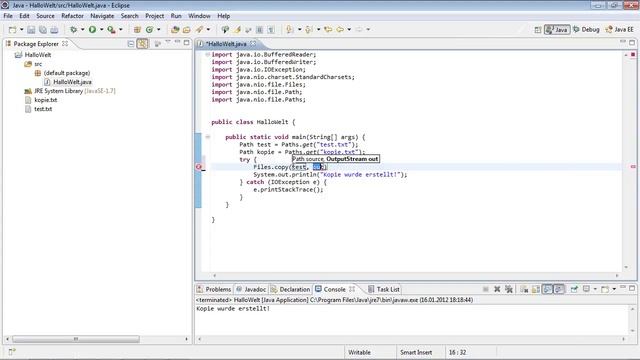Click the Run External Tools icon
This screenshot has width=640, height=360.
coord(111,30)
